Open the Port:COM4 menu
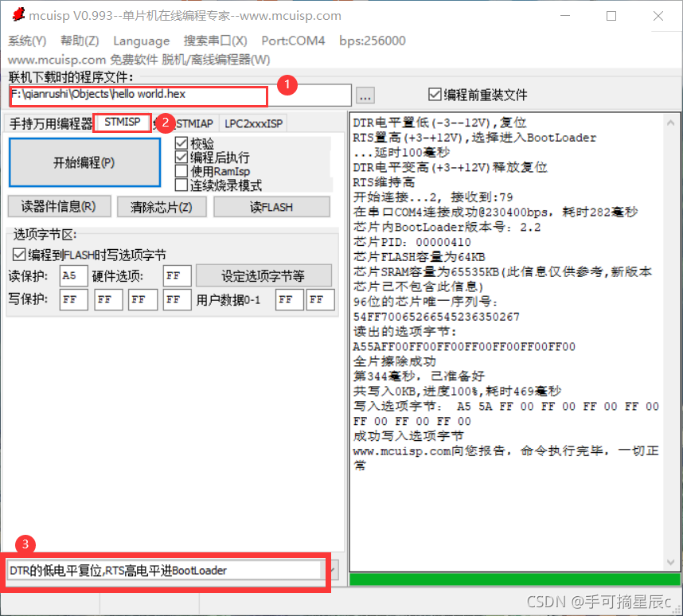 pos(293,41)
